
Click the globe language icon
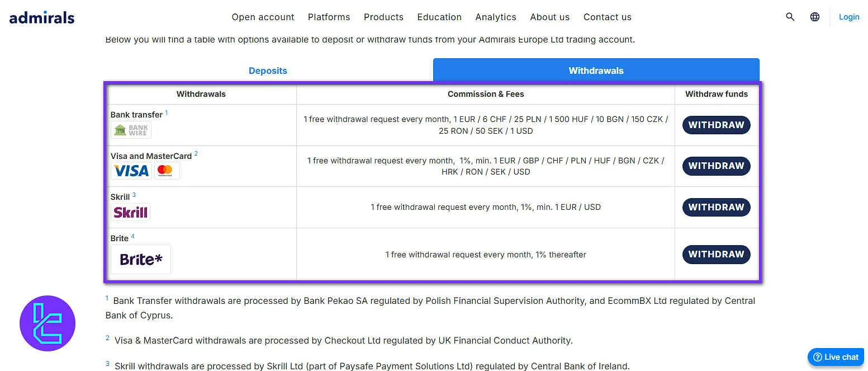pos(815,17)
